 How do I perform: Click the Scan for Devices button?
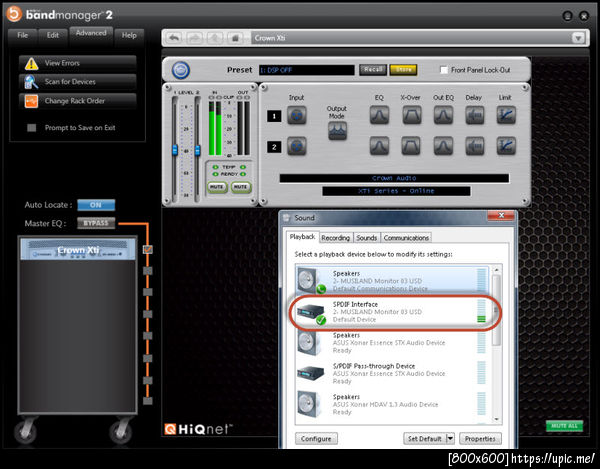click(x=78, y=82)
